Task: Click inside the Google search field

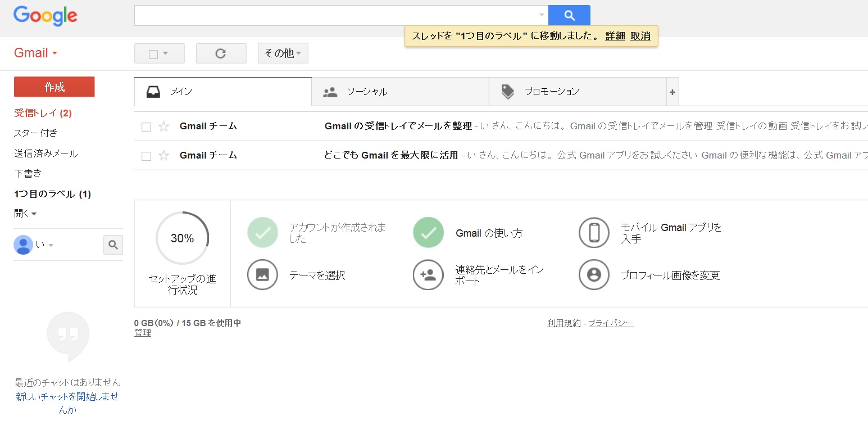Action: 337,15
